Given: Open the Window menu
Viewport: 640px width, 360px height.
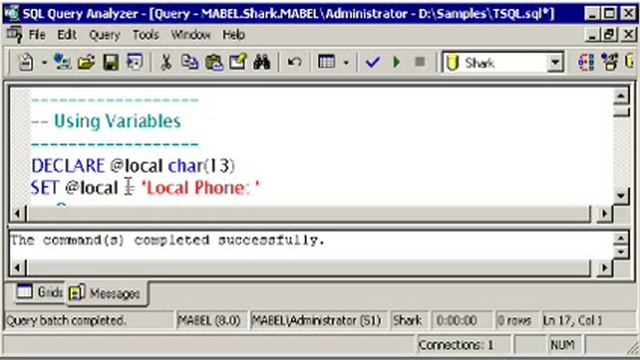Looking at the screenshot, I should (191, 35).
